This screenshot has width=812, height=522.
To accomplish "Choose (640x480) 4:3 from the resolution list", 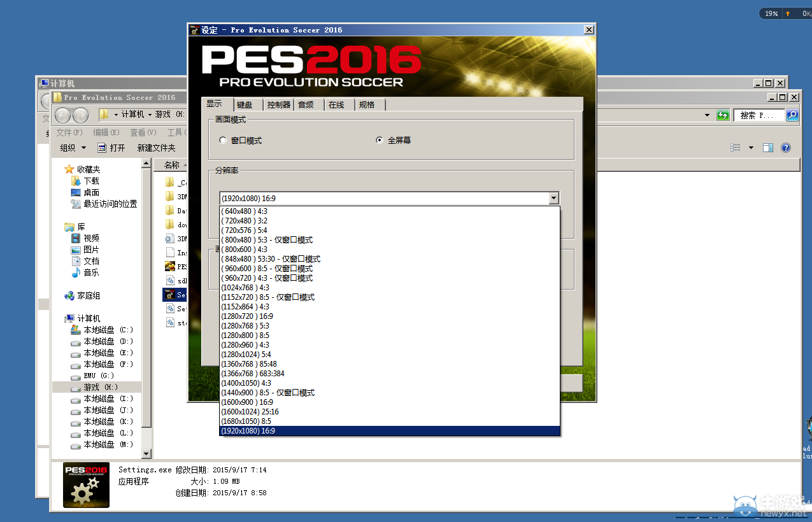I will click(x=389, y=211).
